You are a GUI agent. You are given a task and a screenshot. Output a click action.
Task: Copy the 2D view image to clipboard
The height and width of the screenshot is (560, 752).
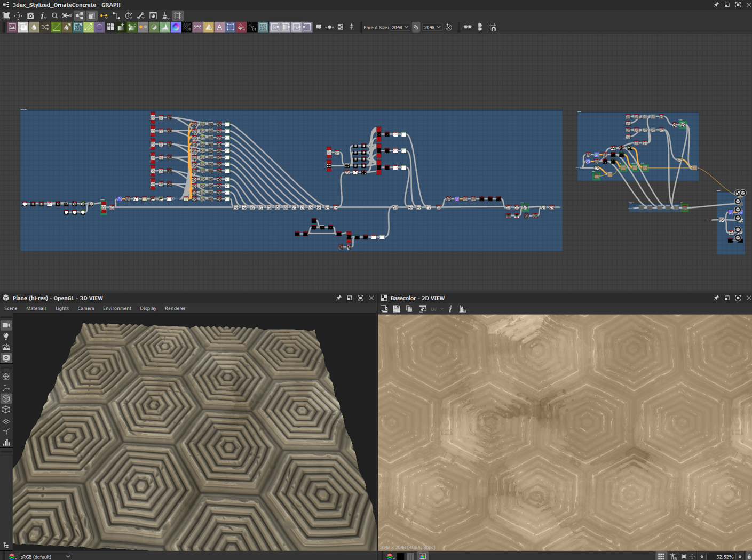click(x=409, y=309)
